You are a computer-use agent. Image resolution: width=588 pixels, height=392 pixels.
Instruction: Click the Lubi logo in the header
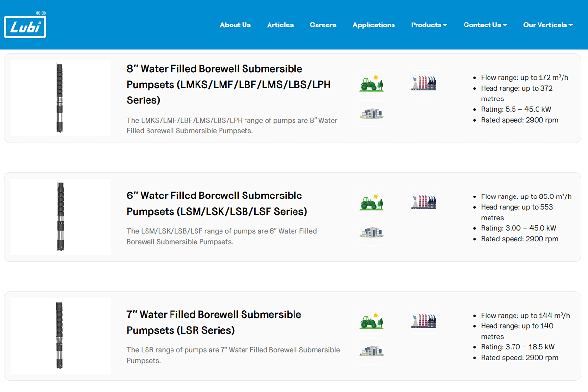click(x=25, y=25)
